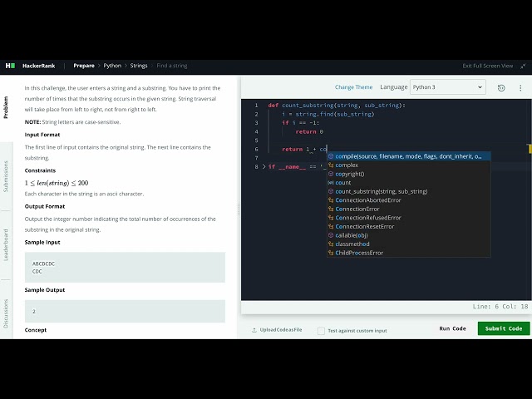Open the Python 3 language dropdown
The image size is (532, 399).
coord(448,87)
